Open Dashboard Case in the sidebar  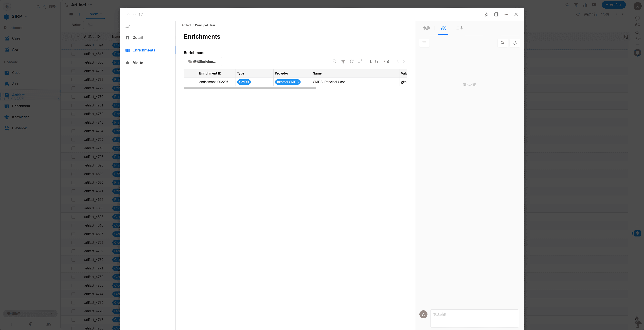(x=30, y=39)
